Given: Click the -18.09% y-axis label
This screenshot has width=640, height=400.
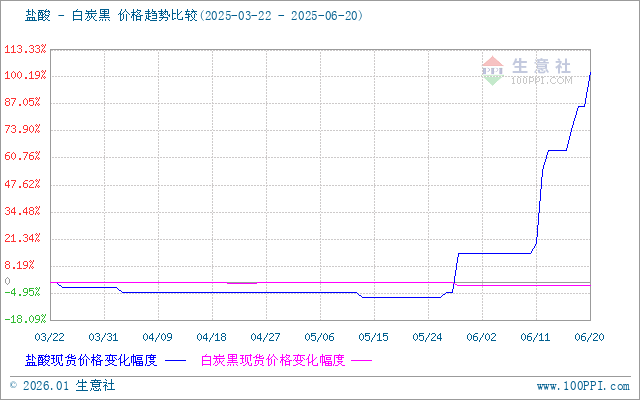Looking at the screenshot, I should [25, 319].
